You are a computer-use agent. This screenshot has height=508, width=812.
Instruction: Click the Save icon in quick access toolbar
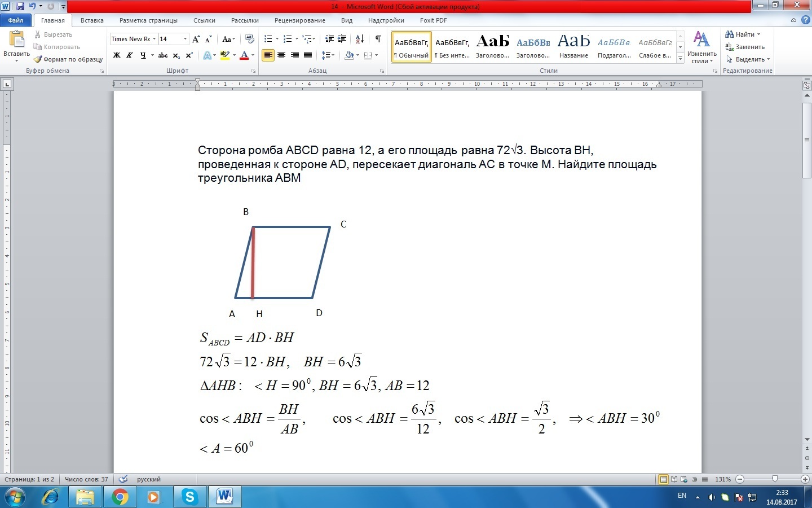pyautogui.click(x=20, y=7)
